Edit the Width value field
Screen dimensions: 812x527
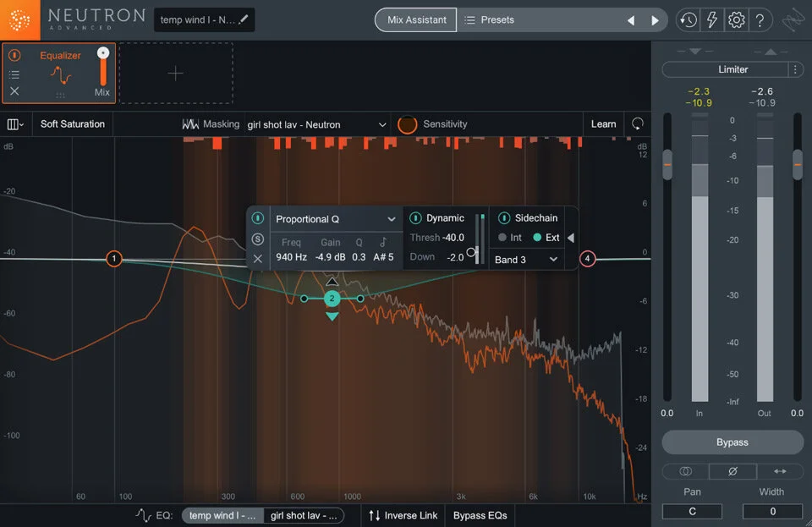tap(772, 511)
